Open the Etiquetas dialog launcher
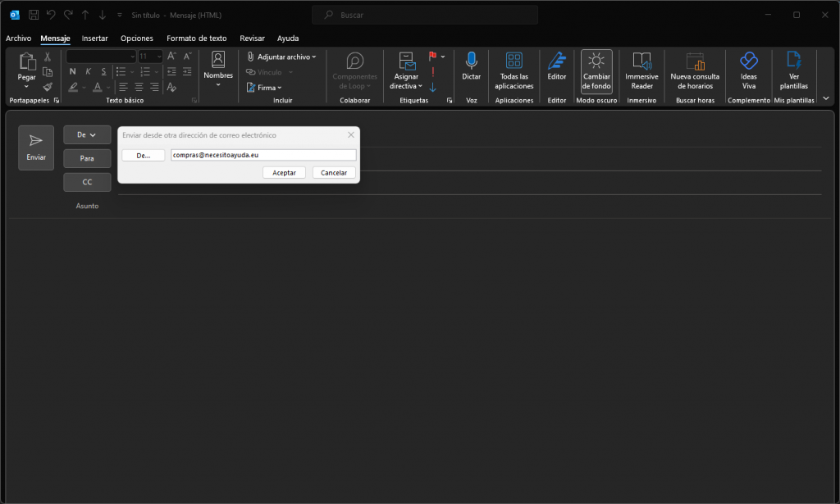Screen dimensions: 840x504 pos(450,100)
